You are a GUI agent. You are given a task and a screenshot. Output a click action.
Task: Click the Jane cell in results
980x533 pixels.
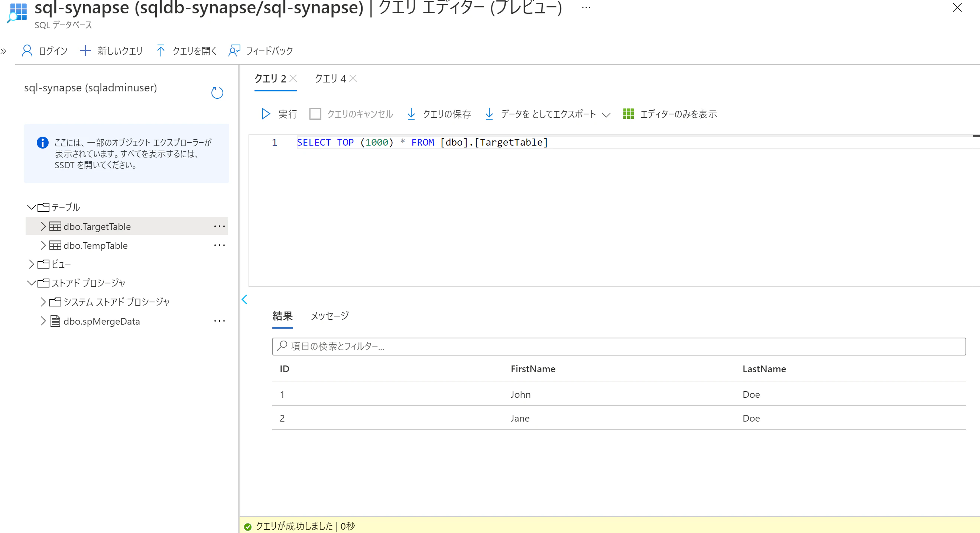tap(520, 418)
